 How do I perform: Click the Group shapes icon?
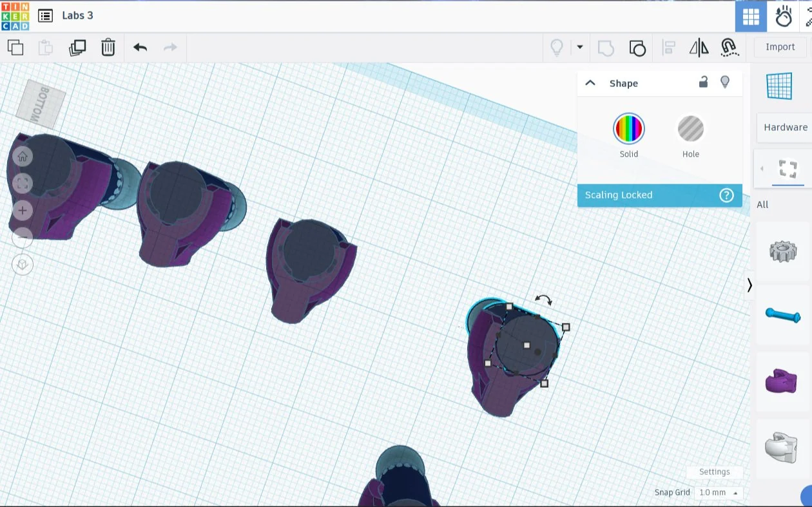606,48
